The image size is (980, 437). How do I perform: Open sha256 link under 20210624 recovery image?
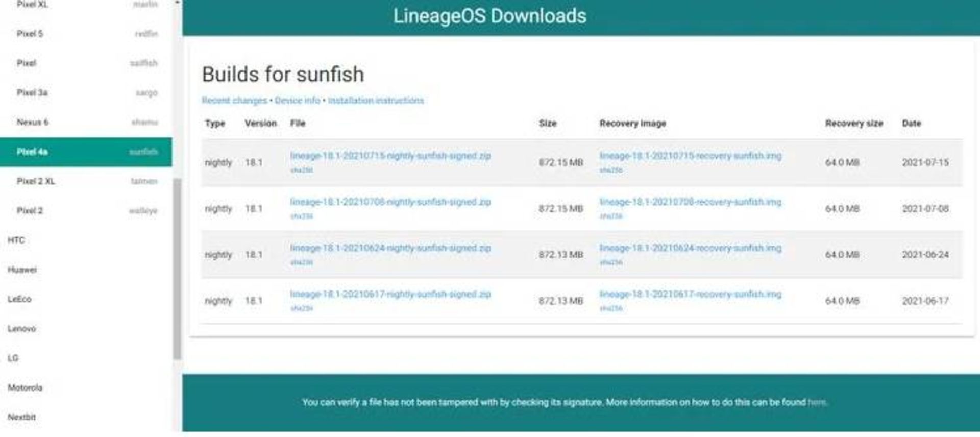[x=611, y=262]
